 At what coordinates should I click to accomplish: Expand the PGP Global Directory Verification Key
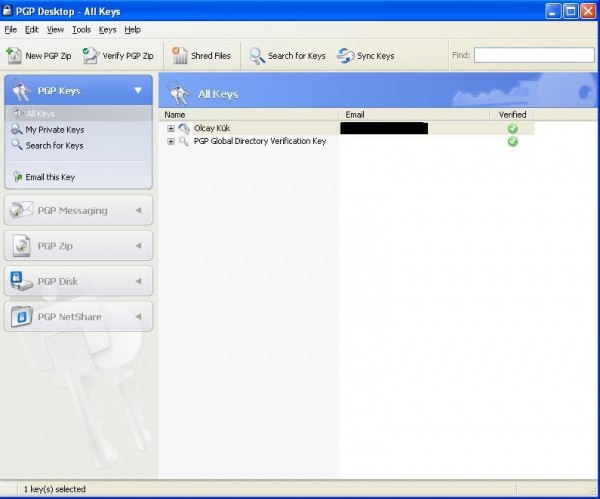(x=171, y=142)
